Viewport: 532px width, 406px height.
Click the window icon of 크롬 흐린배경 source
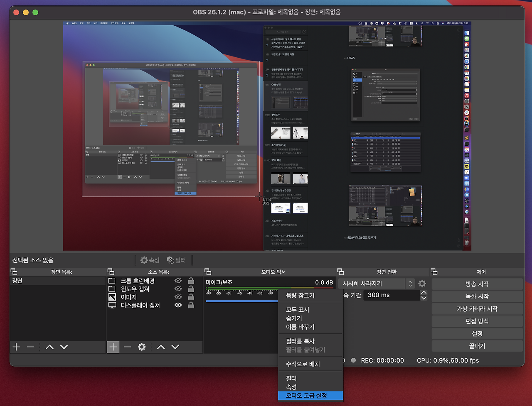tap(112, 281)
